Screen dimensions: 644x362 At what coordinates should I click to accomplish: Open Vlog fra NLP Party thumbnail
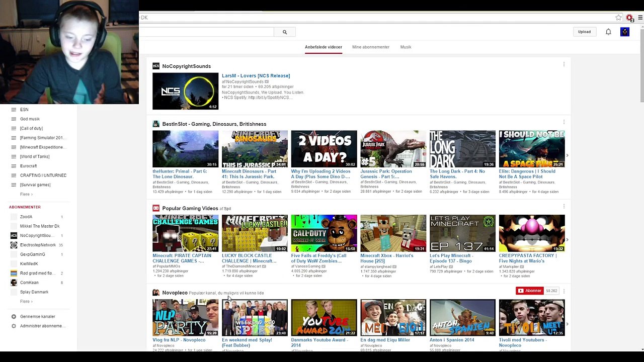186,318
